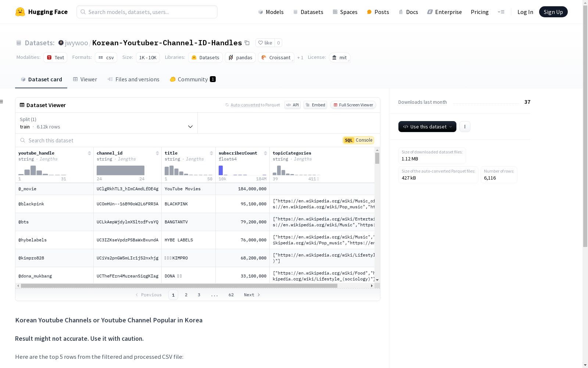This screenshot has width=588, height=368.
Task: Open Full Screen Viewer
Action: [353, 105]
